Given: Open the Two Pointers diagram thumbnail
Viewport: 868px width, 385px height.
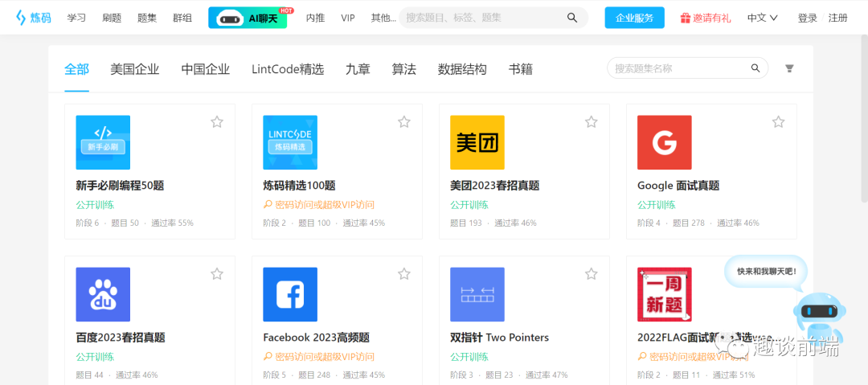Looking at the screenshot, I should 477,294.
